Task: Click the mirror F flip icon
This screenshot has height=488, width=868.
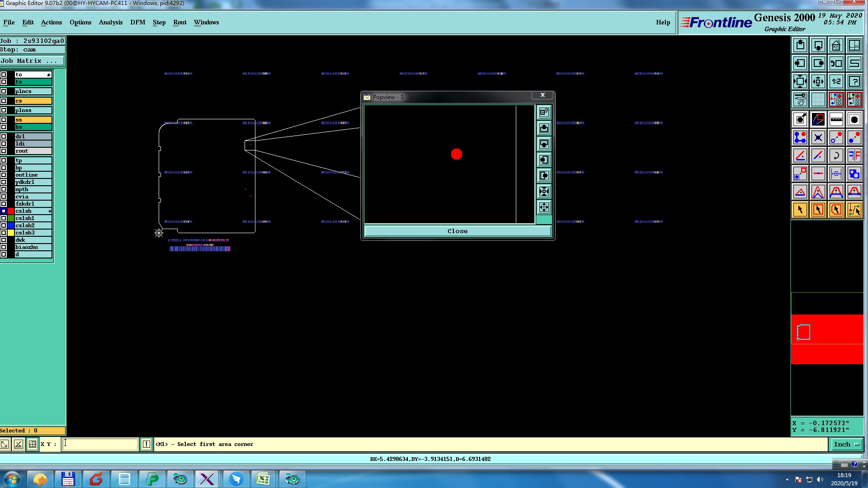Action: 854,156
